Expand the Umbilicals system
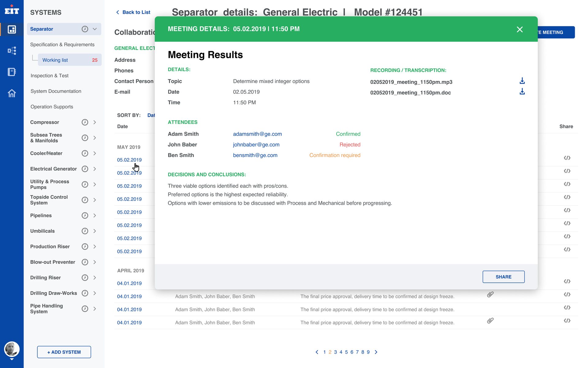Image resolution: width=588 pixels, height=368 pixels. pyautogui.click(x=95, y=231)
